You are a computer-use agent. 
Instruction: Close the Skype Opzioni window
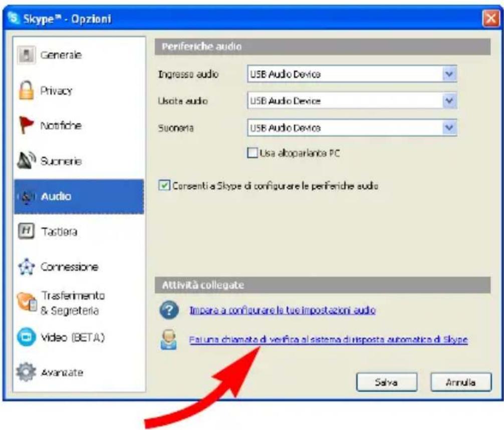[x=491, y=19]
